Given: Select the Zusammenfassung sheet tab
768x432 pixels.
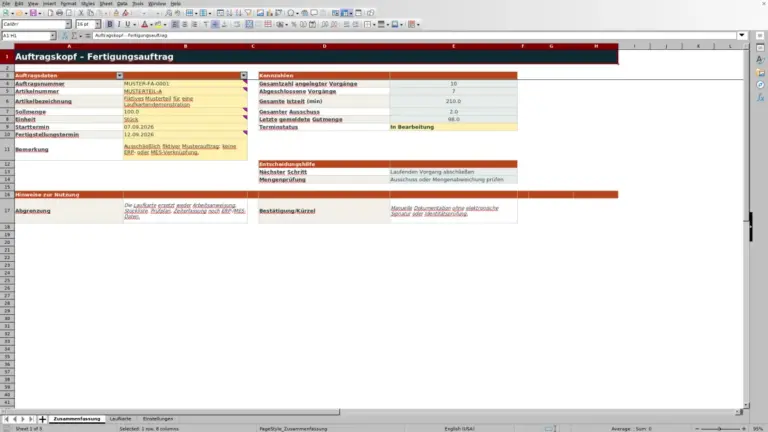Looking at the screenshot, I should pos(77,419).
